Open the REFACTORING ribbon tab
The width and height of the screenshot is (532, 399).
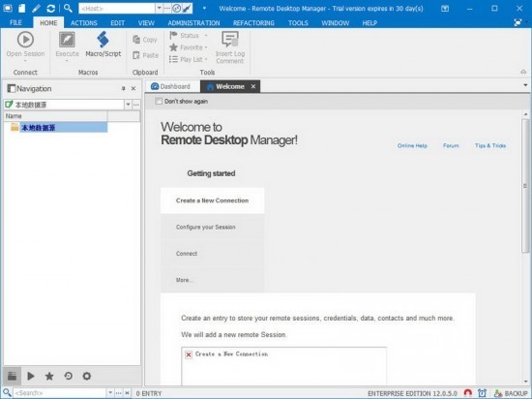pos(253,22)
